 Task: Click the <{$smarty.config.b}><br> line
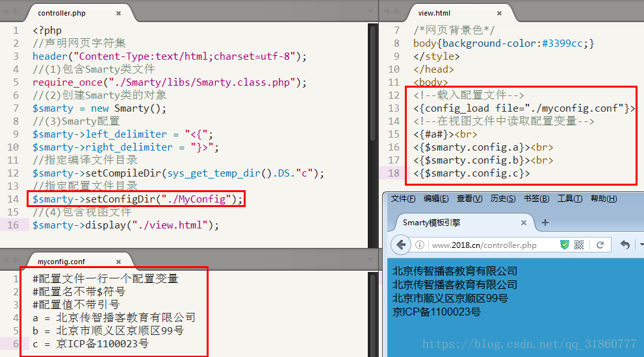[x=483, y=160]
